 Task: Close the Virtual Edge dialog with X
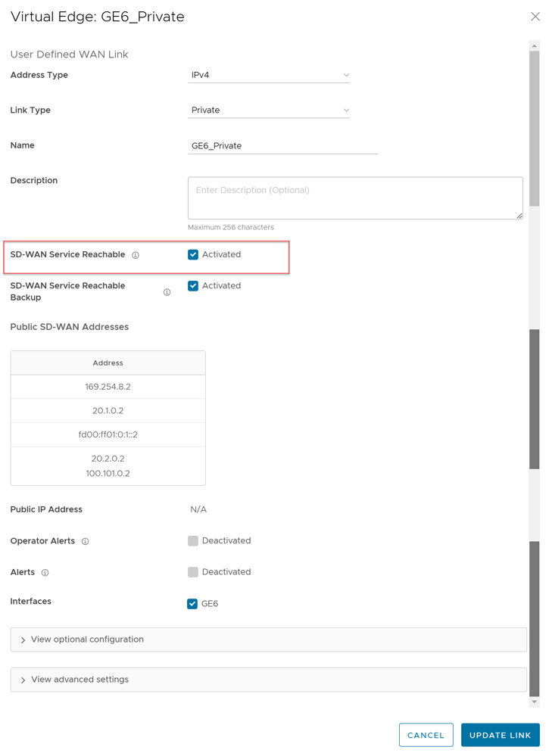coord(535,17)
